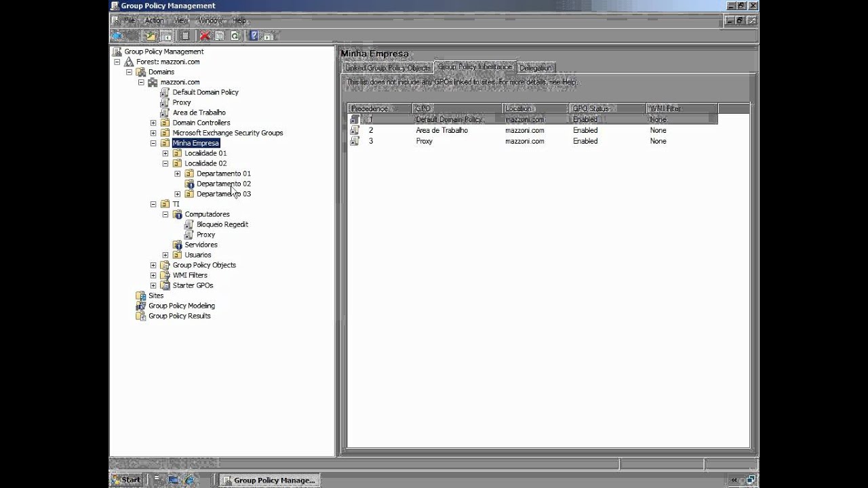Click the Sites folder icon

pyautogui.click(x=141, y=296)
